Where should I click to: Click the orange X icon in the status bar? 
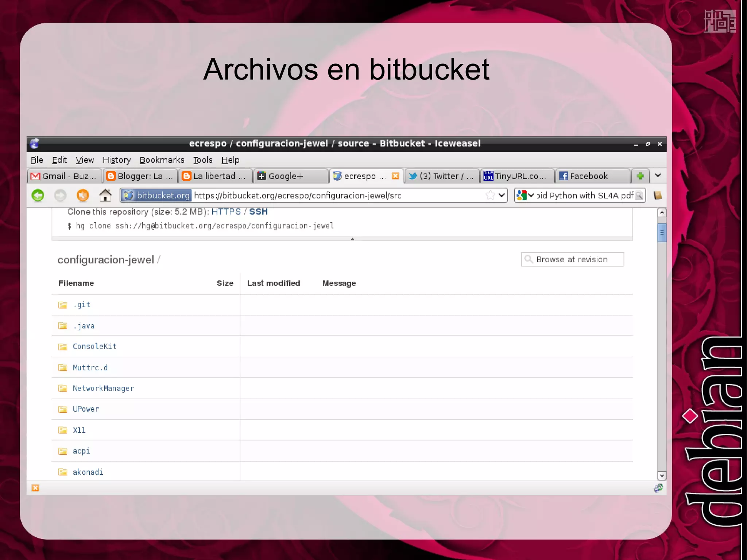[35, 488]
